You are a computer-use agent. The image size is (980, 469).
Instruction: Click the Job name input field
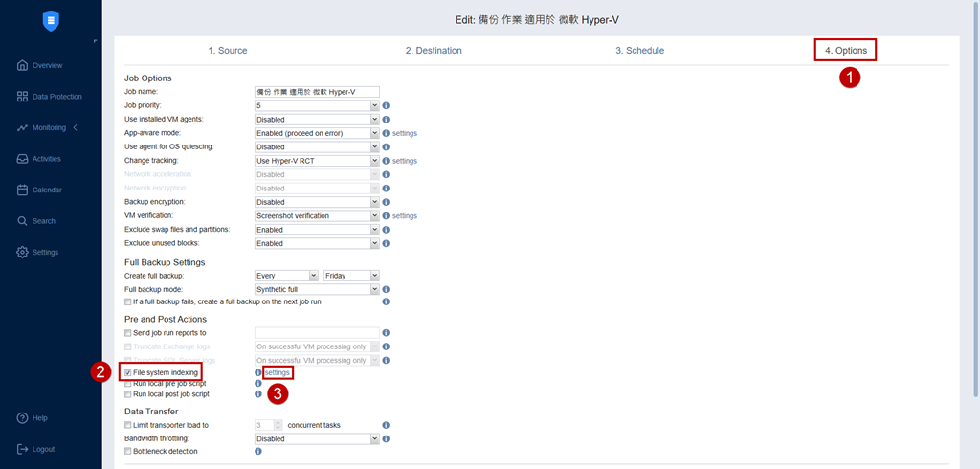click(317, 92)
